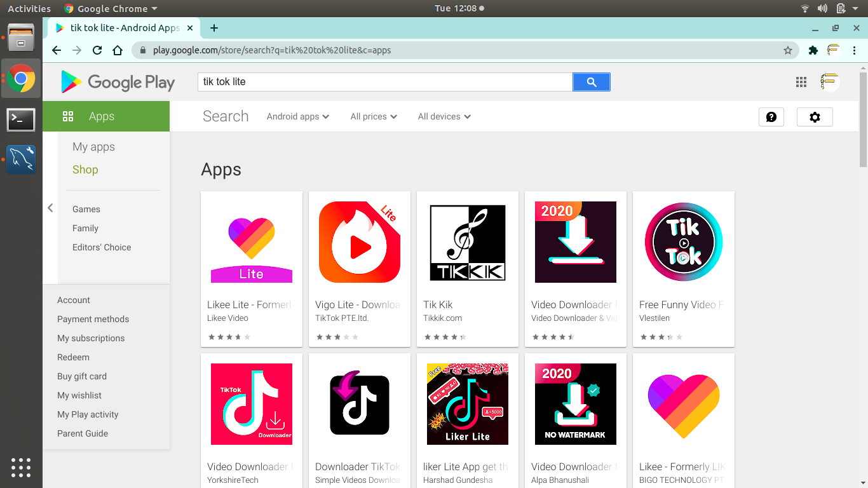
Task: Open Editors' Choice
Action: pyautogui.click(x=102, y=247)
